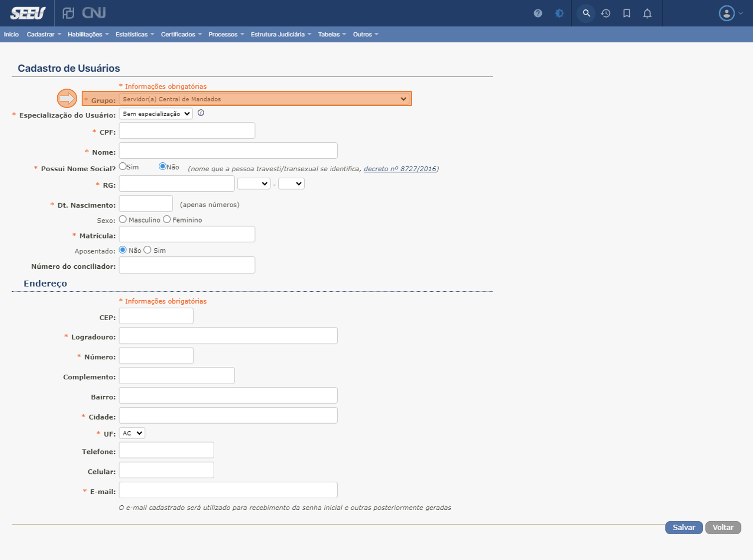This screenshot has height=560, width=753.
Task: Toggle the contrast theme icon
Action: pyautogui.click(x=560, y=13)
